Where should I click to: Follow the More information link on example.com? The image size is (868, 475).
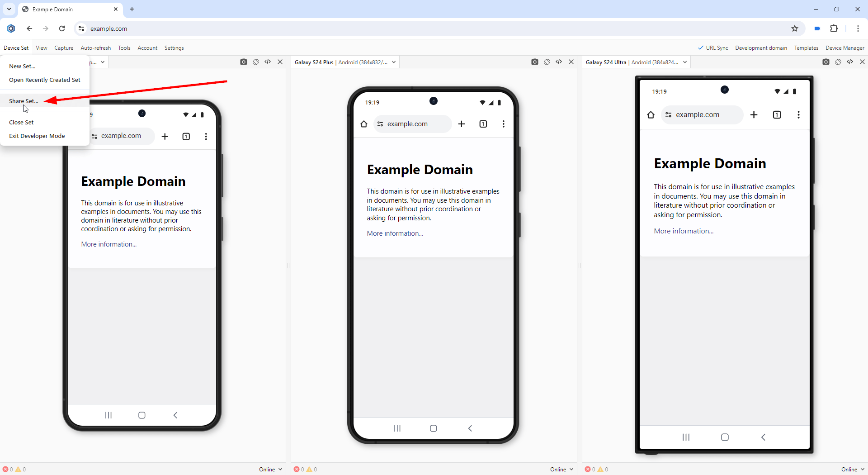[394, 233]
